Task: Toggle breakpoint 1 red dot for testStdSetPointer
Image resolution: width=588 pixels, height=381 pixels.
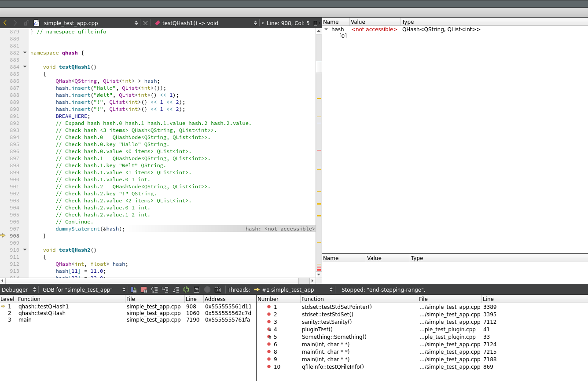Action: click(268, 307)
